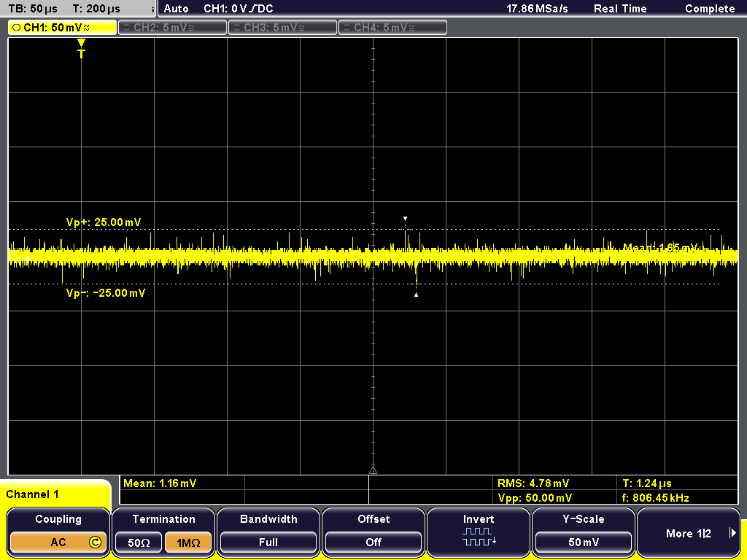Switch to the CH2 channel tab
This screenshot has height=560, width=747.
(172, 27)
